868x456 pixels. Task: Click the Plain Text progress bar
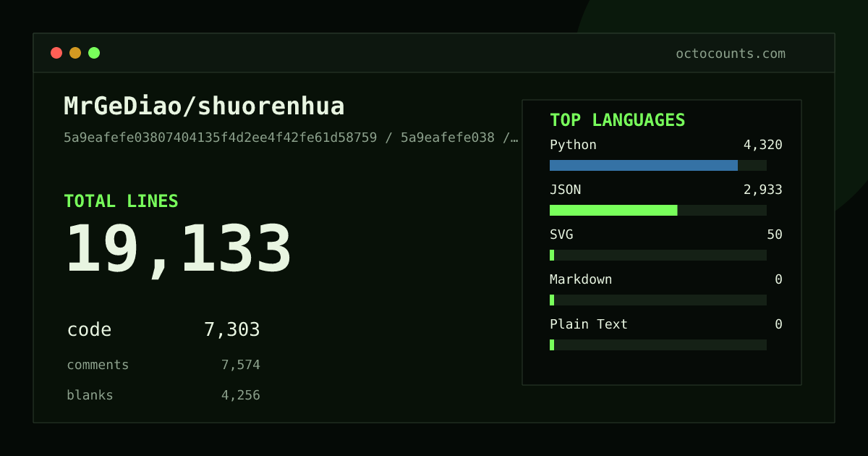(658, 345)
